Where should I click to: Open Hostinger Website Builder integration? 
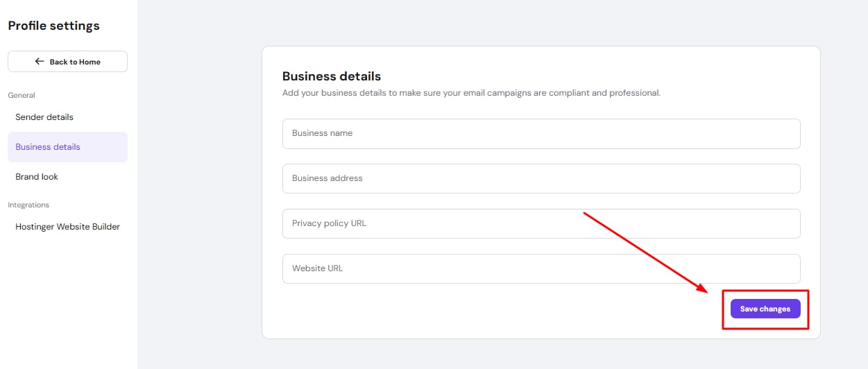tap(67, 227)
